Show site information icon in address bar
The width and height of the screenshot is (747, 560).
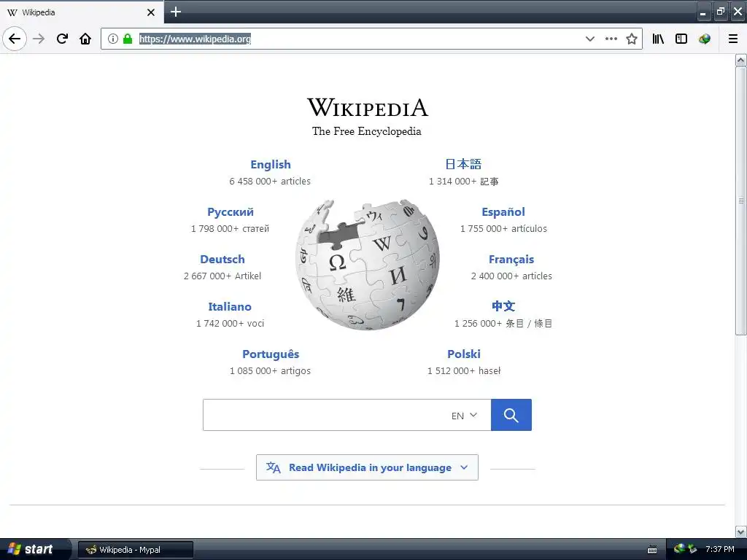click(x=113, y=39)
